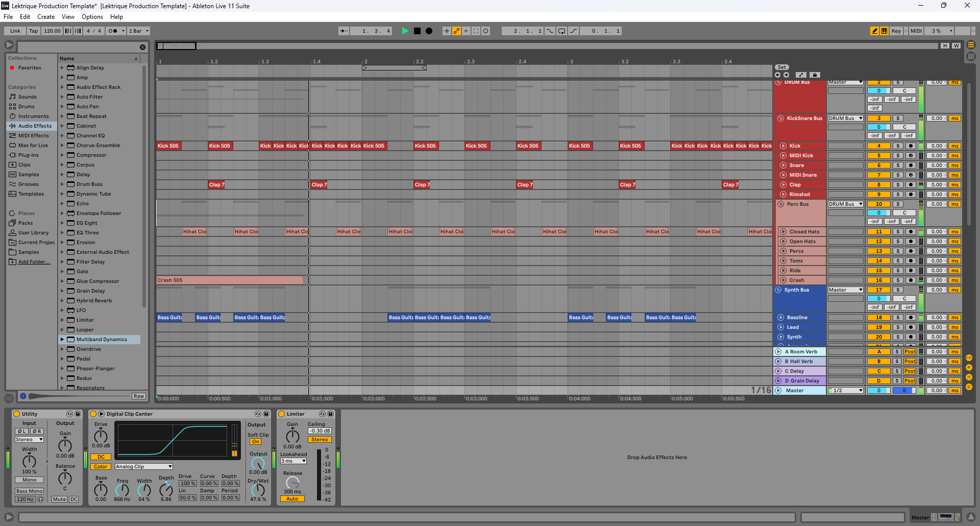Open the Options menu
The image size is (980, 526).
coord(92,16)
